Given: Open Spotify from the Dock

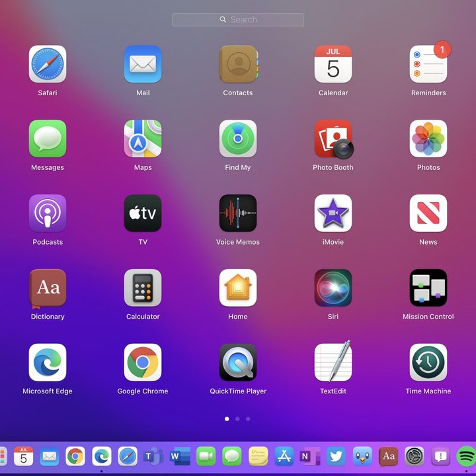Looking at the screenshot, I should [466, 456].
